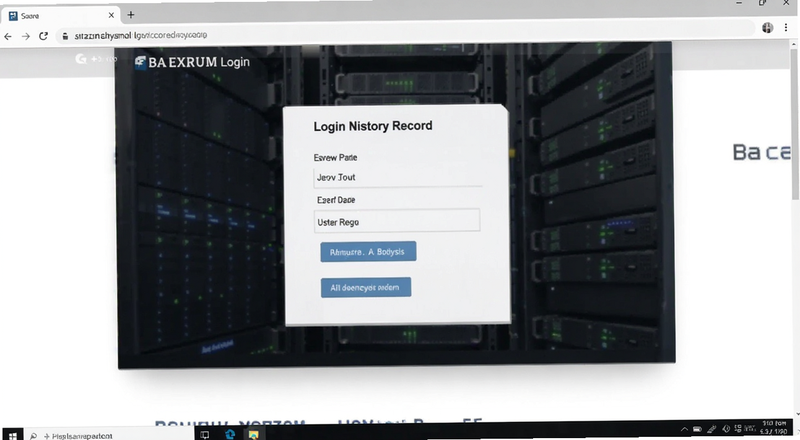The width and height of the screenshot is (800, 440).
Task: Open Task View in the taskbar
Action: coord(205,435)
